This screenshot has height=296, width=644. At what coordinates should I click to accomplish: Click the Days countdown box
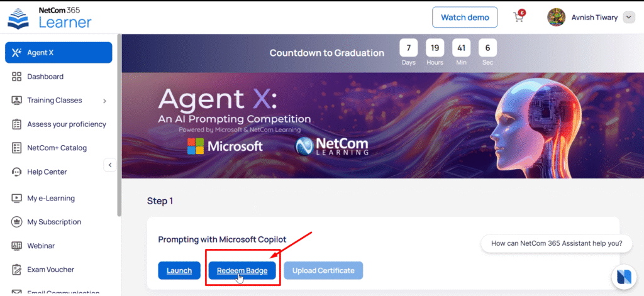click(x=409, y=48)
